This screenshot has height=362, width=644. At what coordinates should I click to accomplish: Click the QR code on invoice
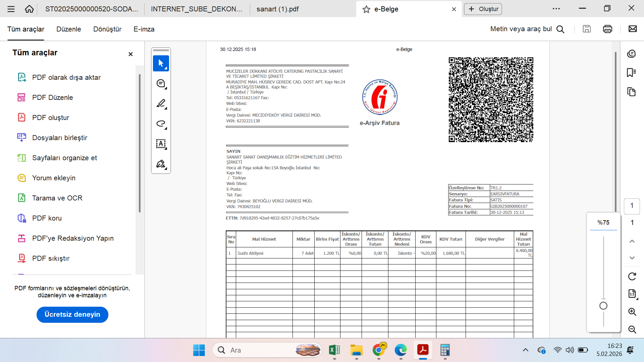click(x=491, y=100)
